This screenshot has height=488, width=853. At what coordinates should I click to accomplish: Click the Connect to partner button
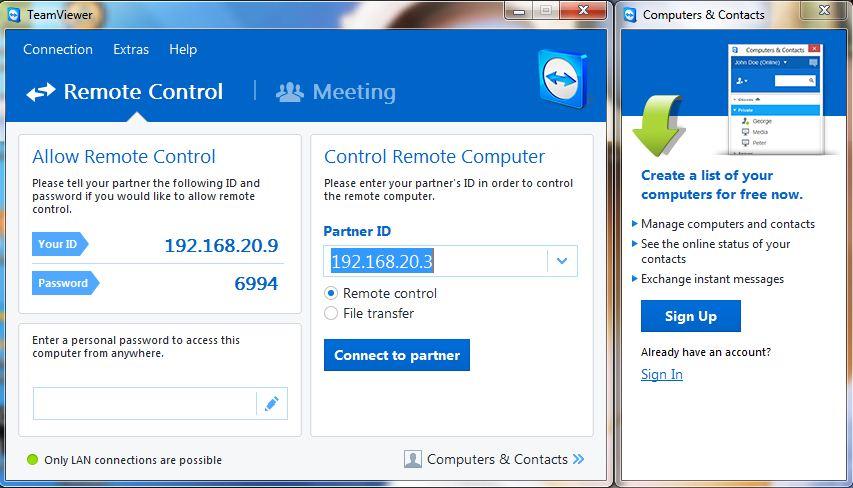[397, 355]
